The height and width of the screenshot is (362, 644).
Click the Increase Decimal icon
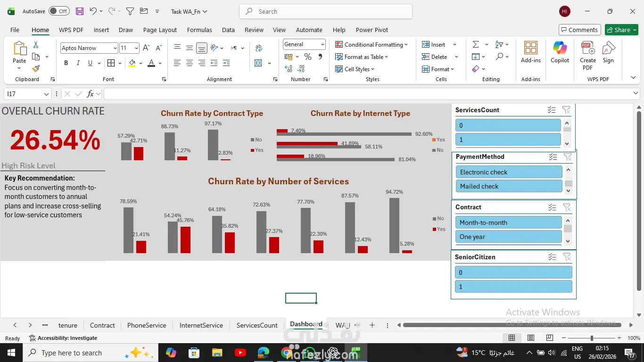coord(289,69)
